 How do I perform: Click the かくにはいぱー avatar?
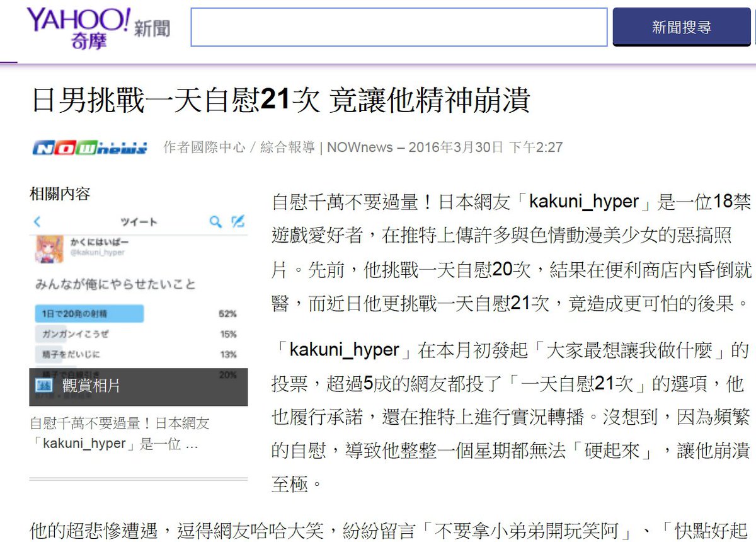click(48, 249)
